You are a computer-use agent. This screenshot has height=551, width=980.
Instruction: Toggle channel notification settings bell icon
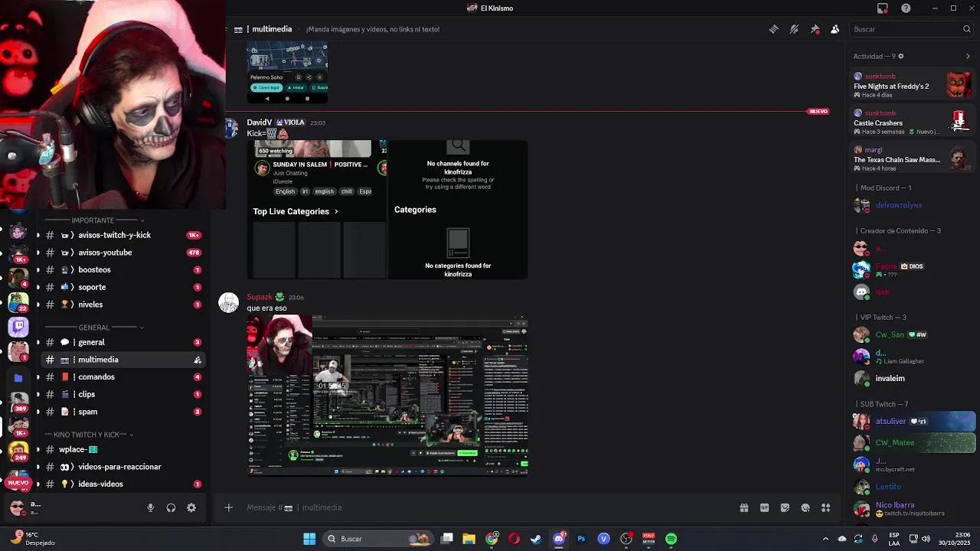794,29
